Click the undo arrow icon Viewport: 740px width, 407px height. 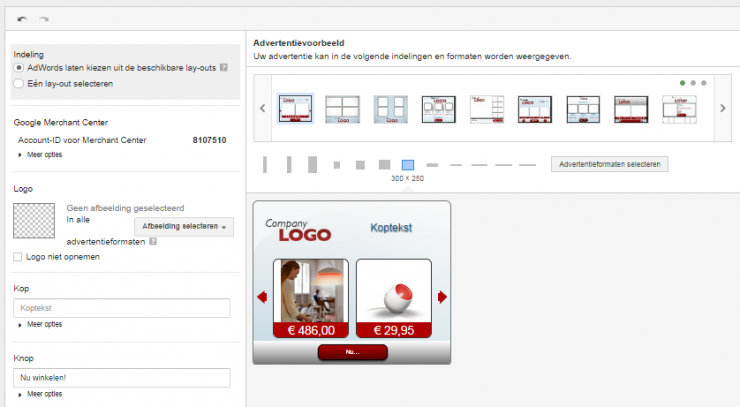point(22,19)
